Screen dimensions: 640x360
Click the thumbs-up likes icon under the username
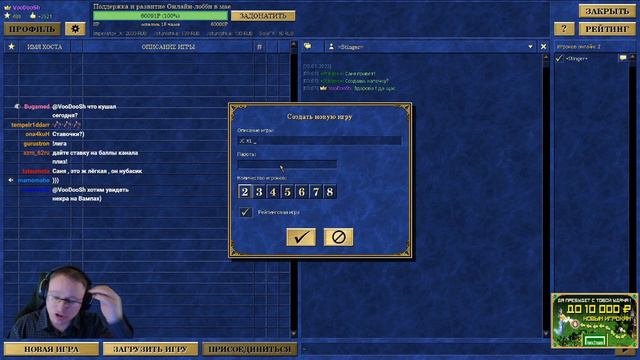click(x=33, y=16)
